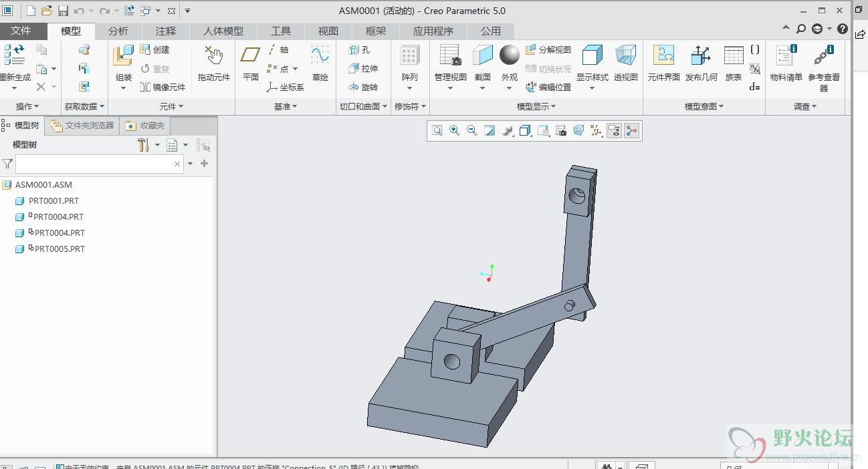Select the 拉伸 (Extrude) tool
The image size is (868, 469).
point(363,69)
